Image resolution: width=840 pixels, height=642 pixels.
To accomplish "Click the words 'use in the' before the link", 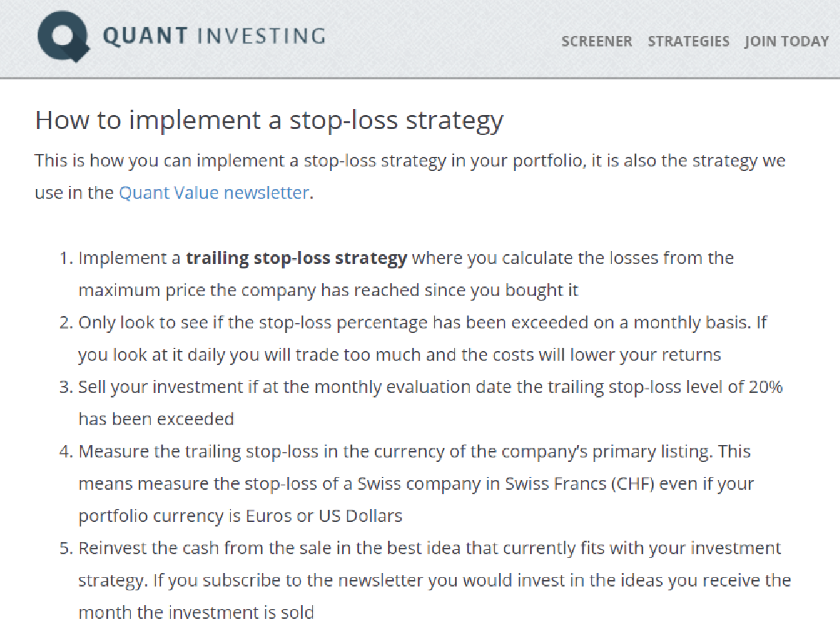I will point(74,192).
